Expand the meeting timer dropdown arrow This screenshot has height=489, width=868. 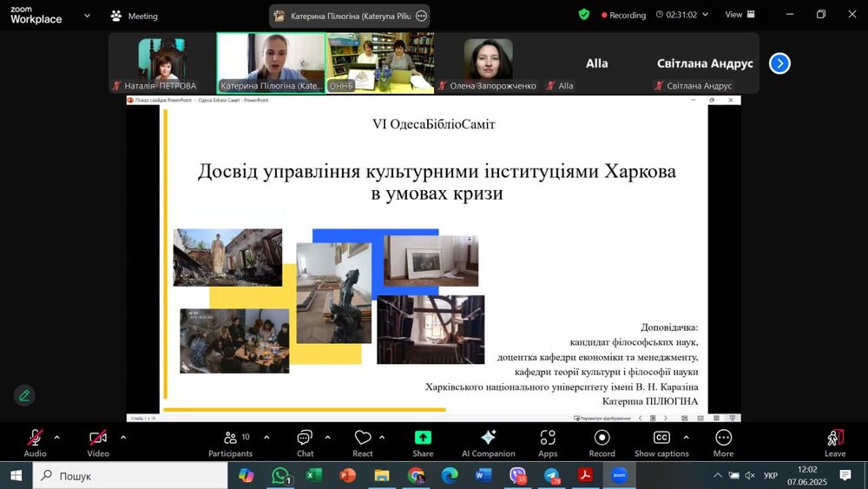click(x=705, y=14)
